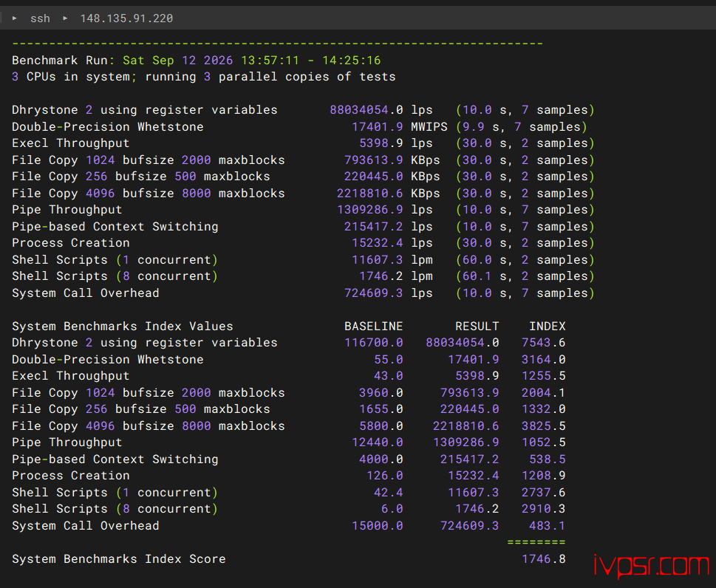The width and height of the screenshot is (716, 588).
Task: Click the 'BASELINE' column header
Action: click(374, 327)
